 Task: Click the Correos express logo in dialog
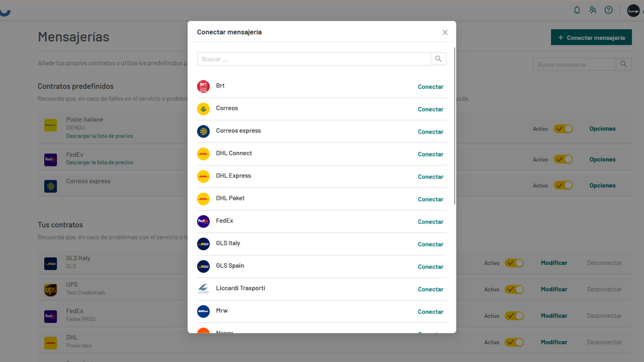[203, 131]
